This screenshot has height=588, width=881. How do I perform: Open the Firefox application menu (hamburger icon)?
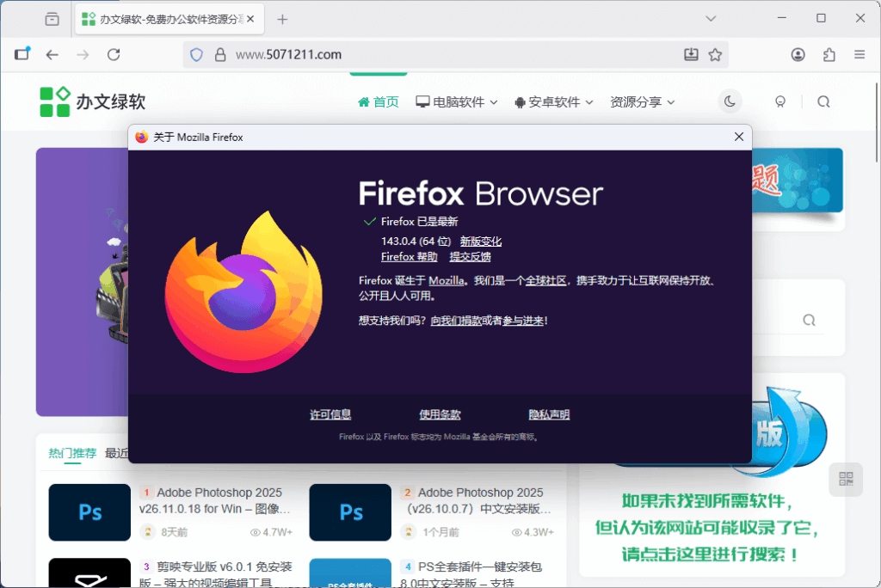click(859, 54)
